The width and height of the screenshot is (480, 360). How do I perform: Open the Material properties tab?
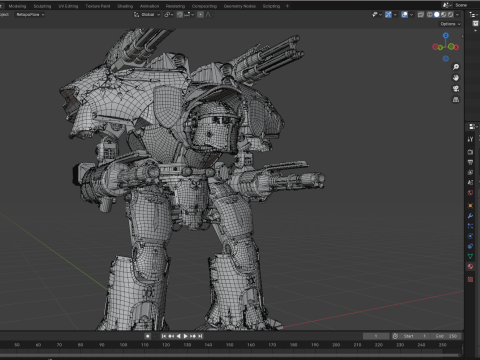pyautogui.click(x=470, y=266)
